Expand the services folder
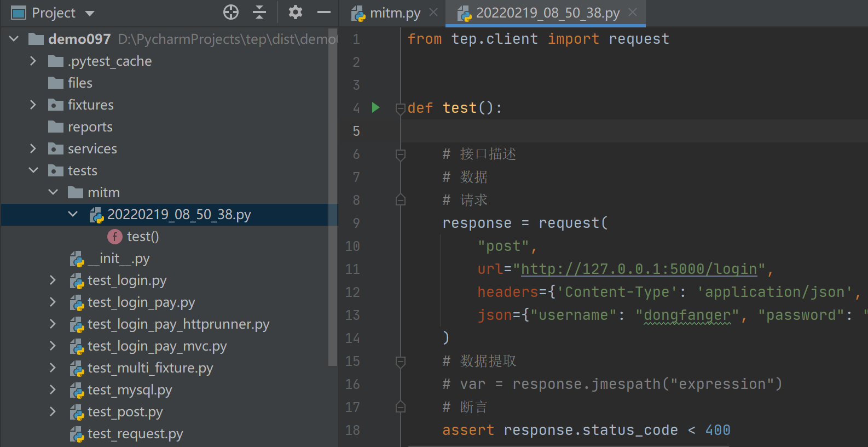The height and width of the screenshot is (447, 868). click(x=33, y=148)
